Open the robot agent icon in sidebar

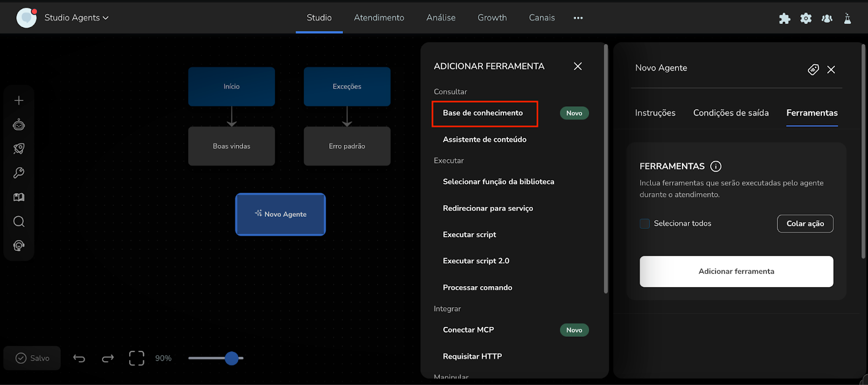[x=19, y=125]
